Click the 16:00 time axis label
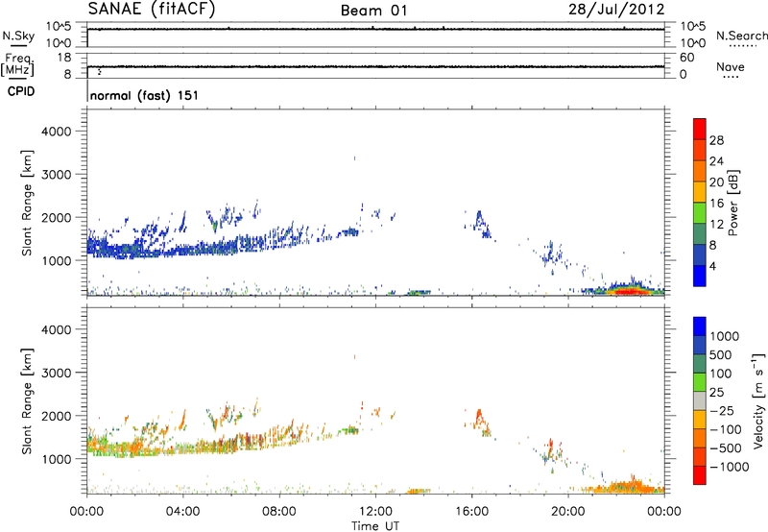Viewport: 768px width, 532px height. (x=471, y=512)
